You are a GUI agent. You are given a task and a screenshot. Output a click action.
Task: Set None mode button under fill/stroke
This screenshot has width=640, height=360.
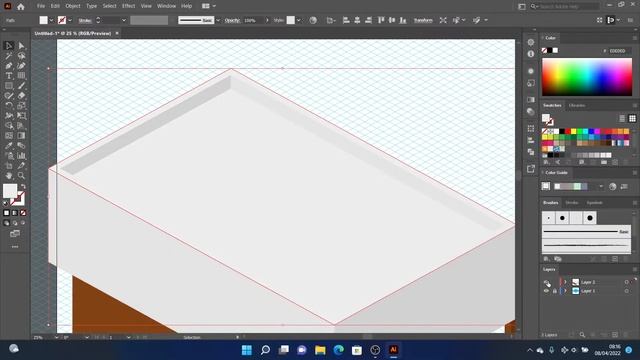[23, 213]
